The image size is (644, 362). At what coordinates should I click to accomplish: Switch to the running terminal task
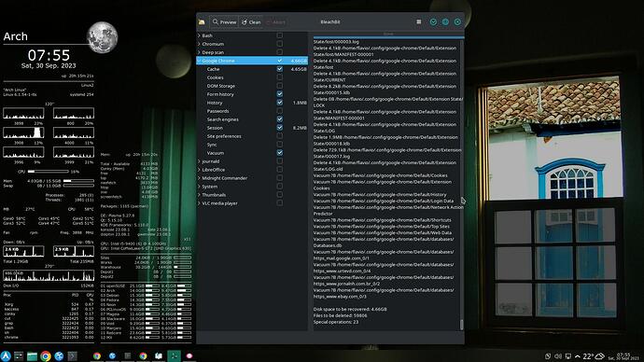(x=128, y=355)
